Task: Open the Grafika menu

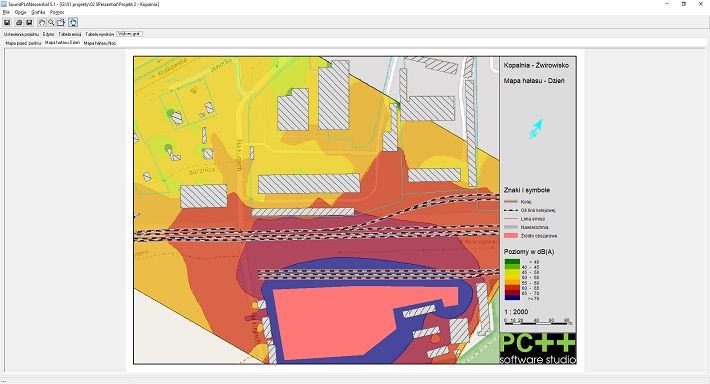Action: coord(38,12)
